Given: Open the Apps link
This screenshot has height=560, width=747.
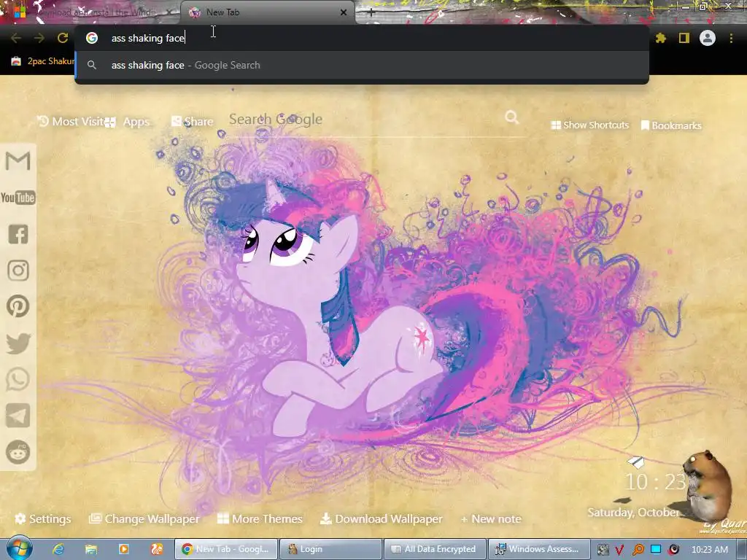Looking at the screenshot, I should pyautogui.click(x=128, y=122).
